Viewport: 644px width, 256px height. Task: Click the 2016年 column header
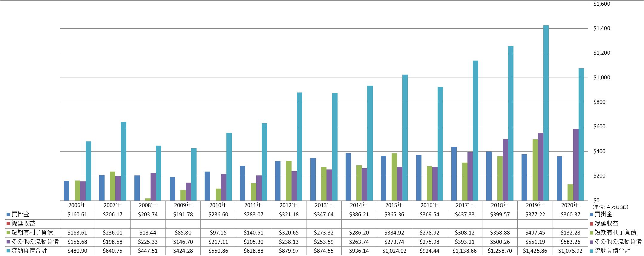pos(430,205)
